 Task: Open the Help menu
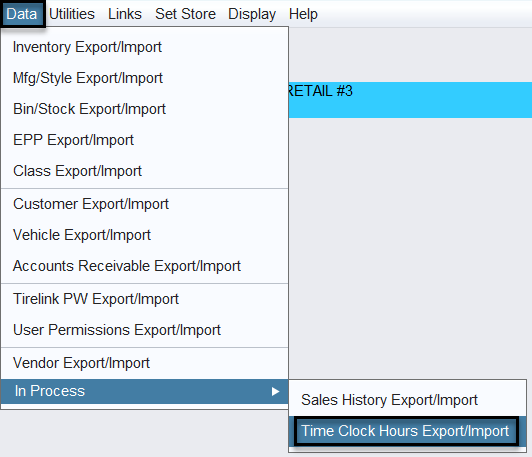303,14
